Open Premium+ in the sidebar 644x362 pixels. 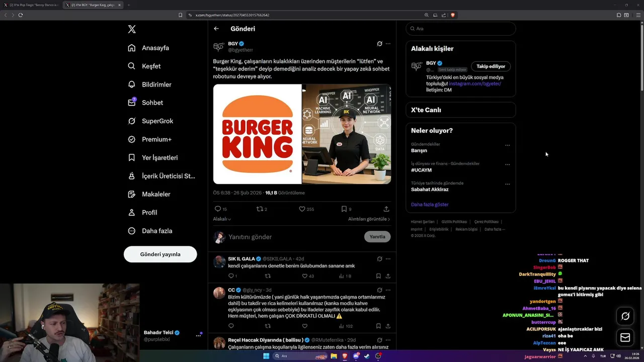coord(150,139)
